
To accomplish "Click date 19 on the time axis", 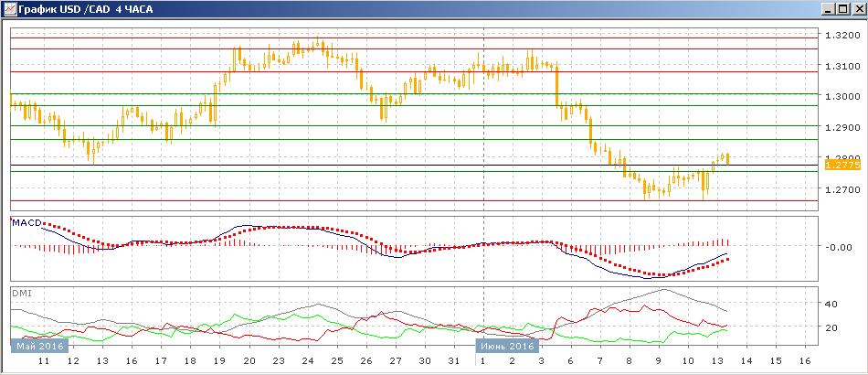I will pos(220,360).
